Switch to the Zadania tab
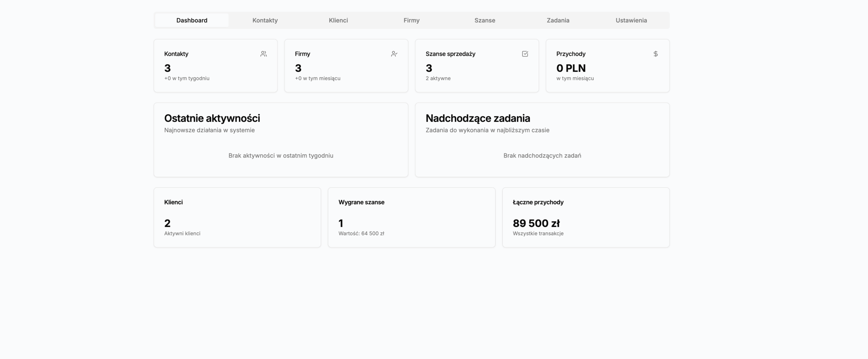Screen dimensions: 868x359 click(558, 20)
